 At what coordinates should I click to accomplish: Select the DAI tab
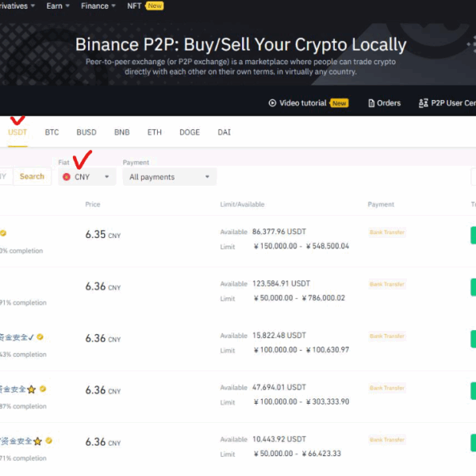(224, 132)
